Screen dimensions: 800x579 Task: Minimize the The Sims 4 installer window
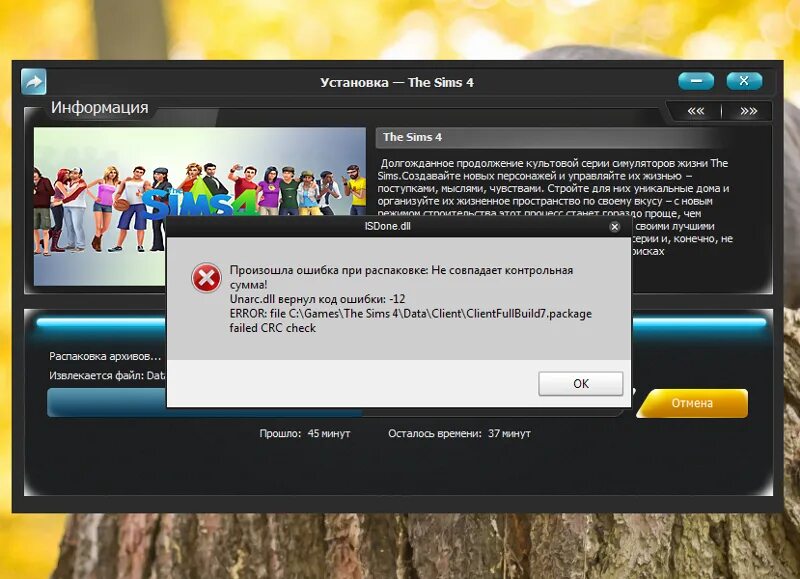[x=696, y=81]
